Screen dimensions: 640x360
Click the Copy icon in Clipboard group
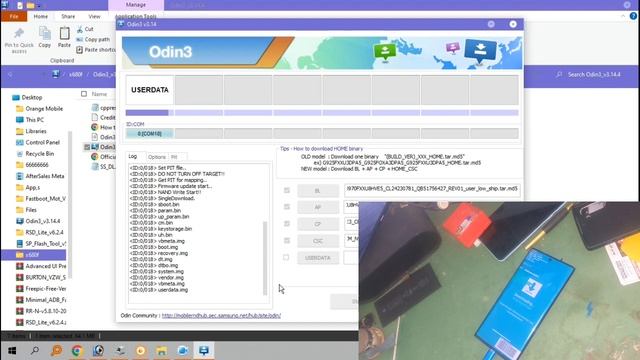coord(44,33)
